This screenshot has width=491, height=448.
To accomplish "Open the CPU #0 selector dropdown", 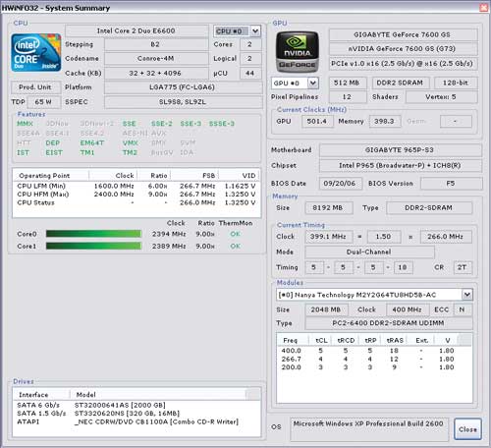I will tap(255, 31).
